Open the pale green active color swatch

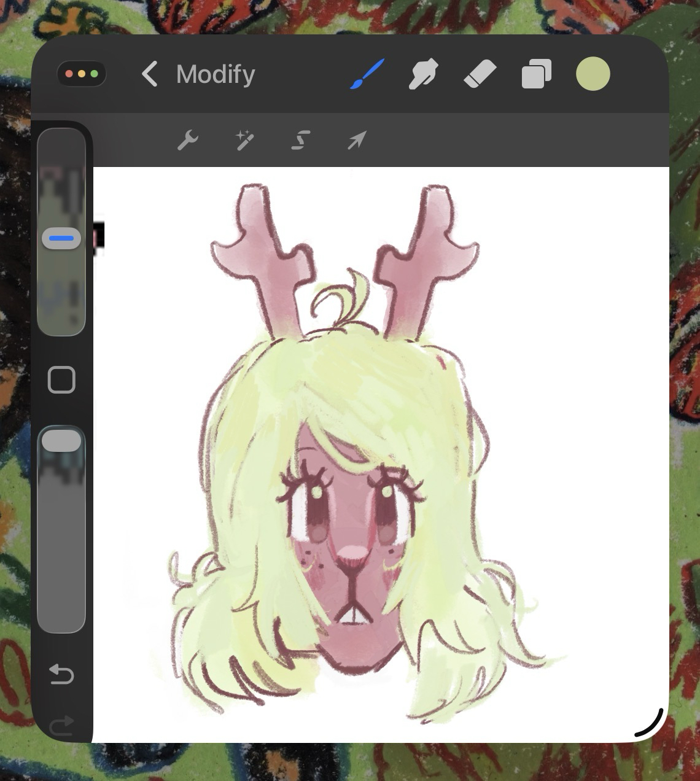pyautogui.click(x=593, y=74)
